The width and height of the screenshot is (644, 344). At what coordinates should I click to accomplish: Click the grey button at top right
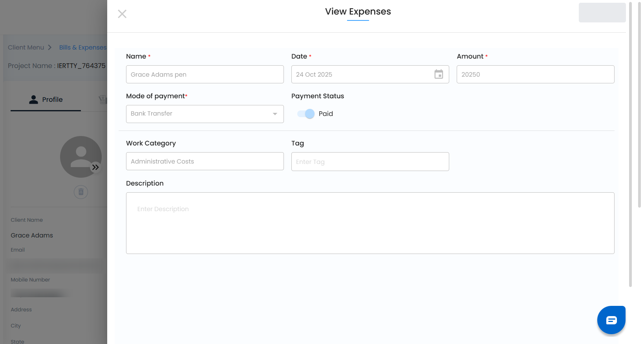[x=602, y=13]
